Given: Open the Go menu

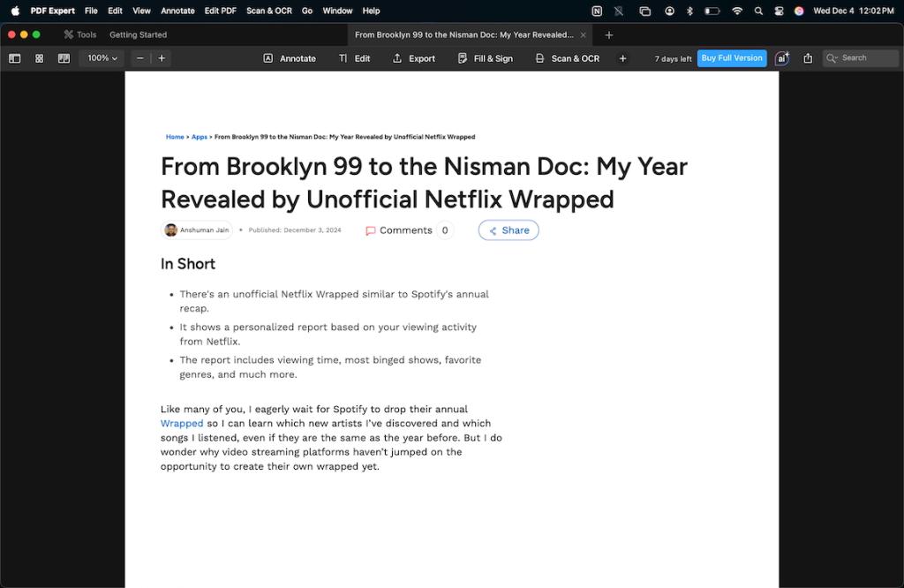Looking at the screenshot, I should [x=307, y=11].
